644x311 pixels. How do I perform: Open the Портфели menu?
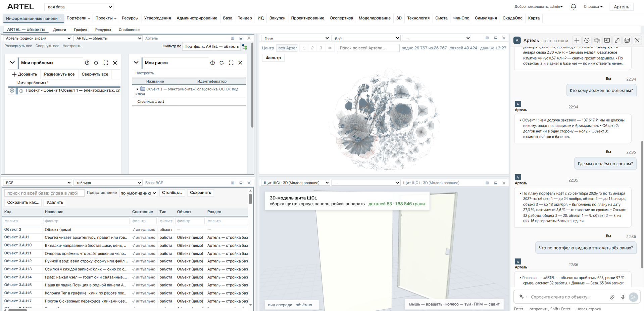[78, 18]
